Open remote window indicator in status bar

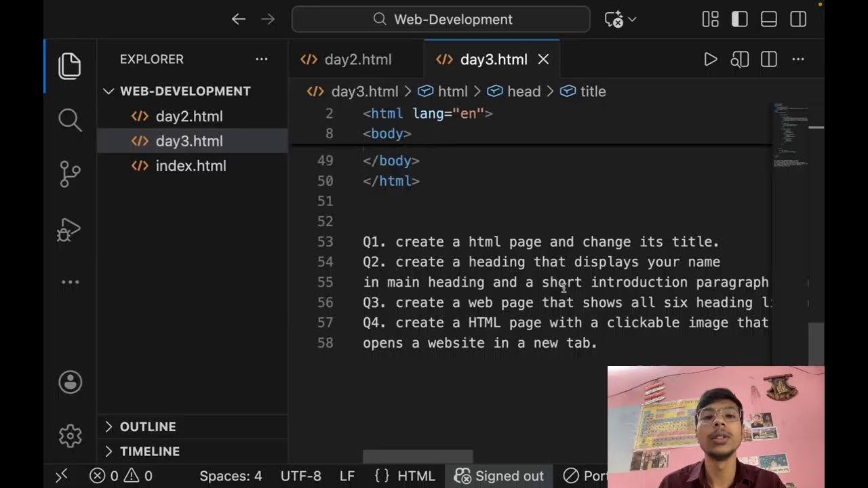[62, 476]
